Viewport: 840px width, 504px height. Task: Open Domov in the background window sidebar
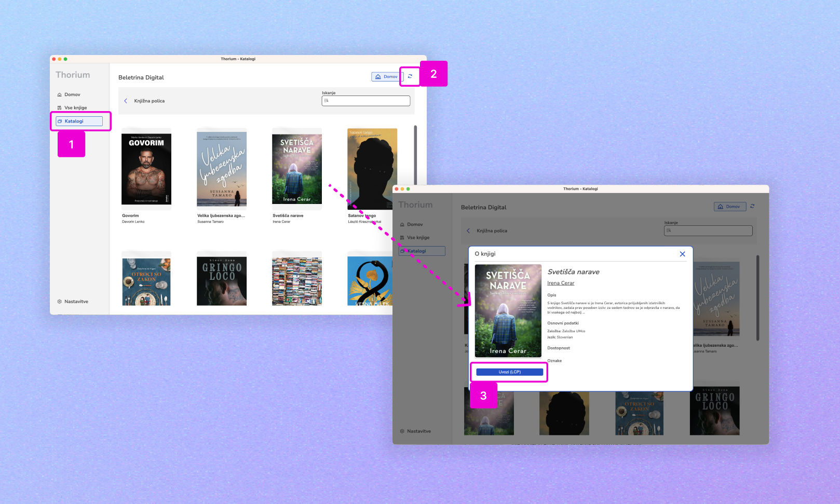[69, 94]
